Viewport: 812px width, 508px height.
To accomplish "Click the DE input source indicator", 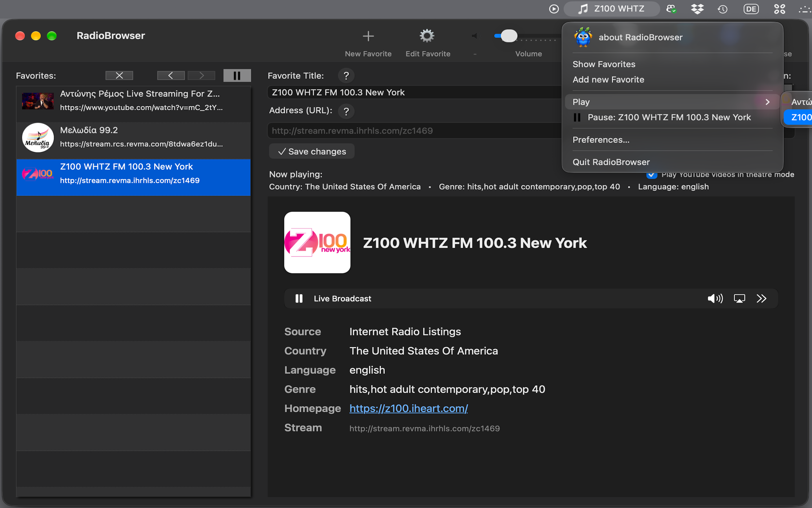I will pos(751,9).
